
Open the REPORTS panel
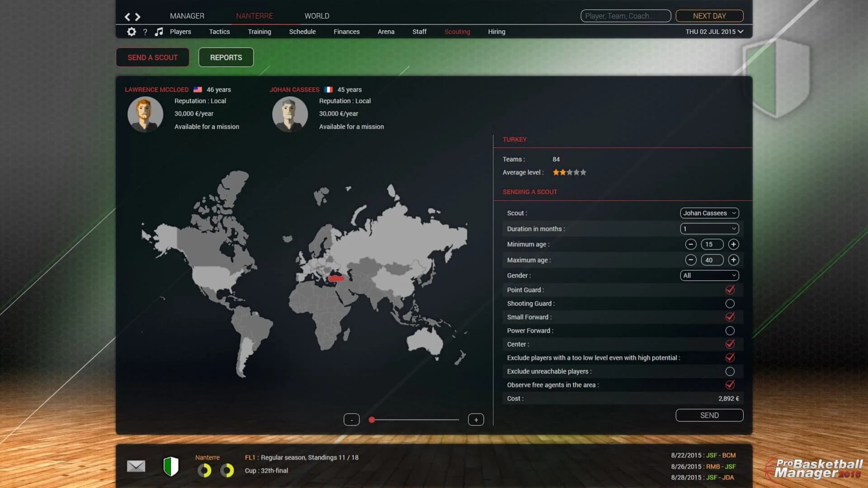226,57
